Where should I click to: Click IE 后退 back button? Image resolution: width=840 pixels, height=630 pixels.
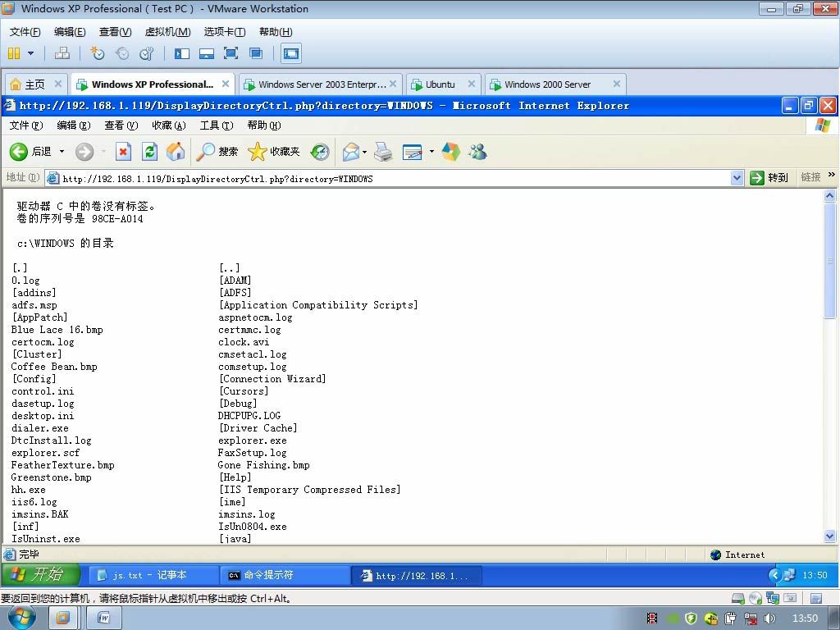31,152
